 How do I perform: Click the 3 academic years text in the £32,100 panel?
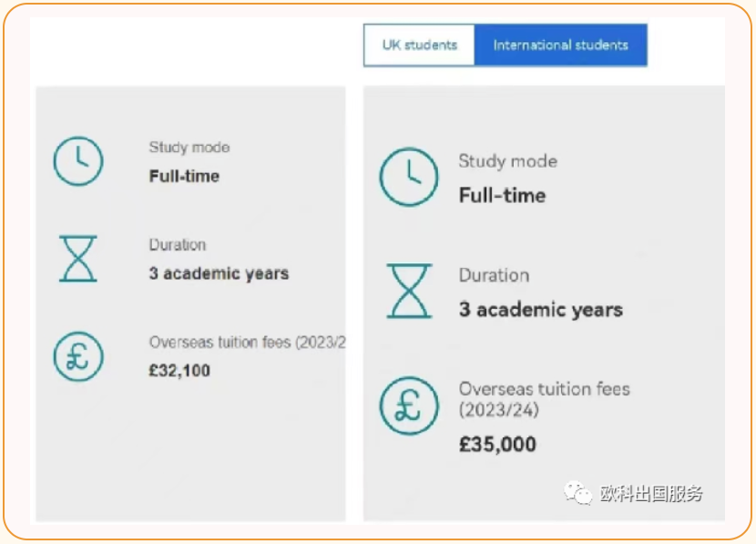219,273
